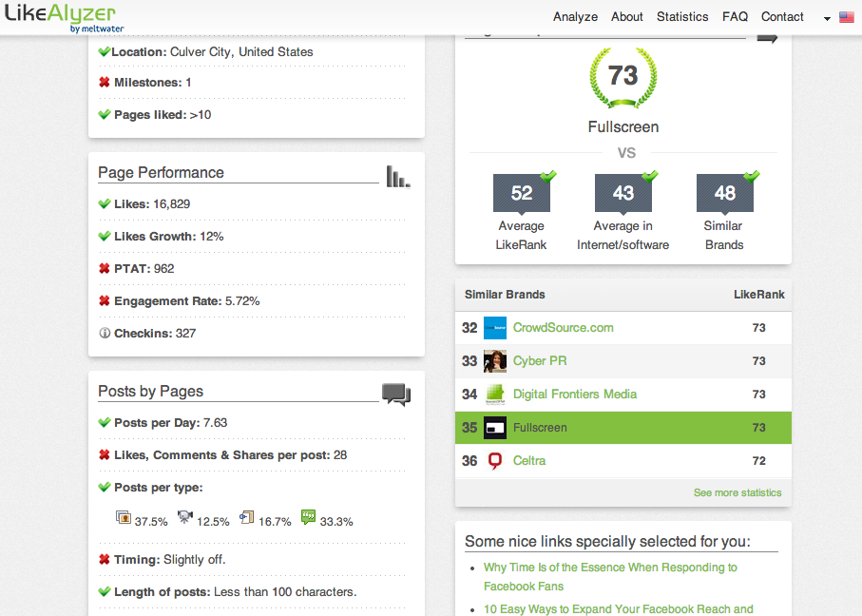
Task: Open the Analyze menu item
Action: click(x=575, y=17)
